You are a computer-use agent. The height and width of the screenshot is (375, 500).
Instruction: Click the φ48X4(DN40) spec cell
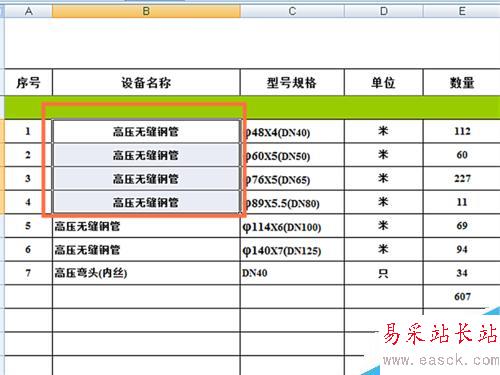pos(292,131)
